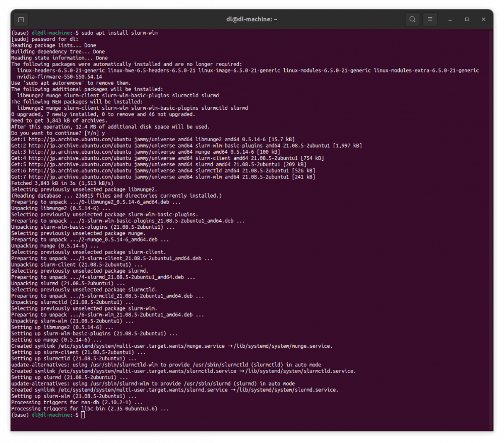504x443 pixels.
Task: Click 'Setting up munge (0.5.14-6)' line
Action: click(x=56, y=340)
